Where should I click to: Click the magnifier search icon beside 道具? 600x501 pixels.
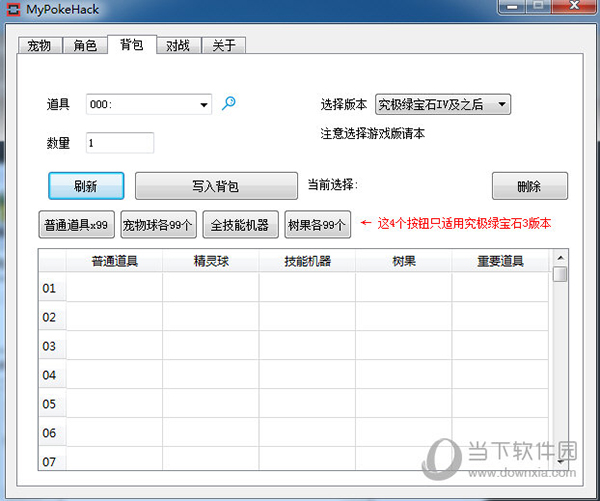coord(228,103)
